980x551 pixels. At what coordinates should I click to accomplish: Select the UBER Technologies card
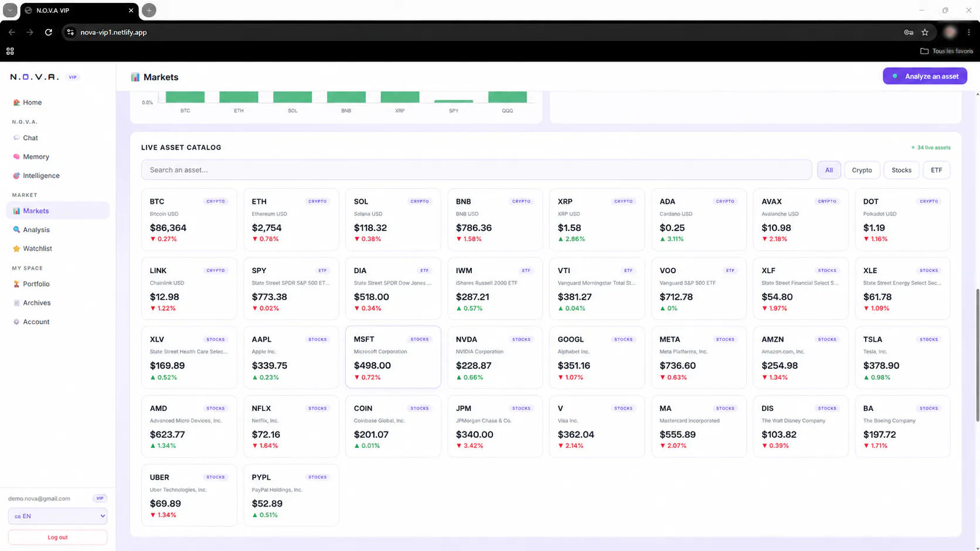tap(189, 495)
